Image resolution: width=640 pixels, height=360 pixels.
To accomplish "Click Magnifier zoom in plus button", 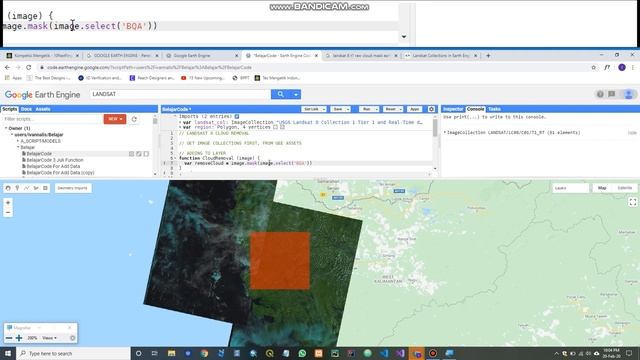I will [19, 338].
